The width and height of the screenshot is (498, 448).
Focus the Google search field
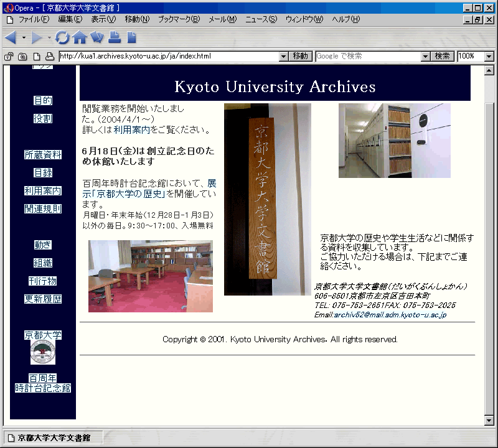pos(369,57)
